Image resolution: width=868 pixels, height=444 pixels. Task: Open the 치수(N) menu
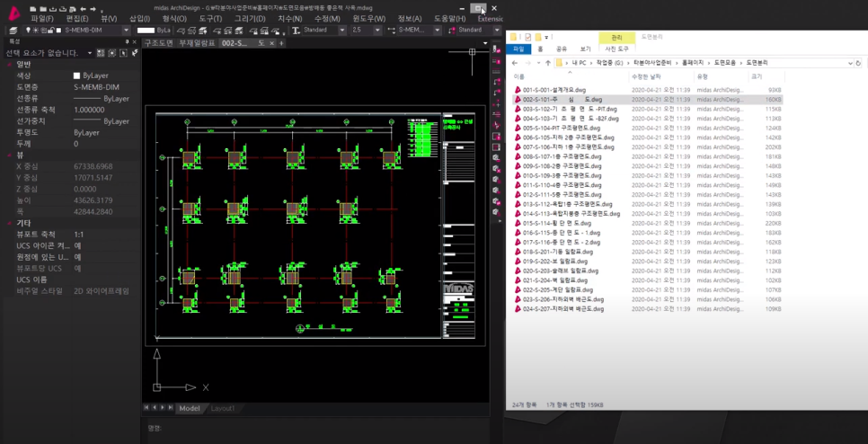pos(289,19)
